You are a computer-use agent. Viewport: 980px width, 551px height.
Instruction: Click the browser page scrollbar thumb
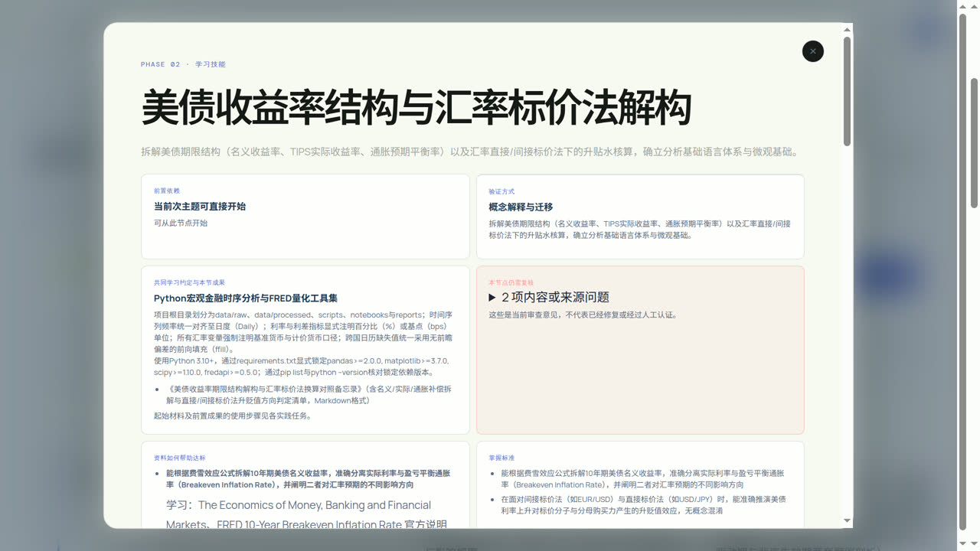point(974,142)
